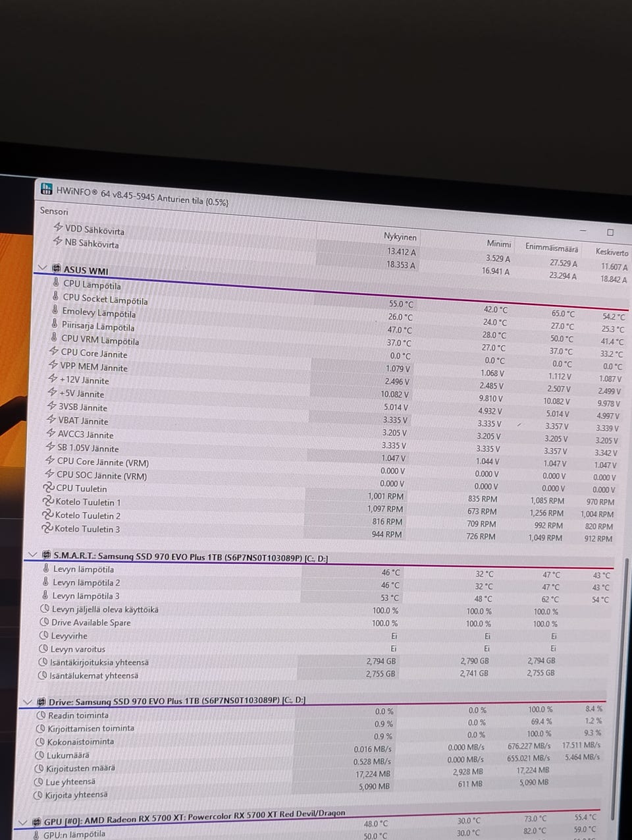Click clock icon beside Levyvirhe
Image resolution: width=632 pixels, height=840 pixels.
click(44, 635)
